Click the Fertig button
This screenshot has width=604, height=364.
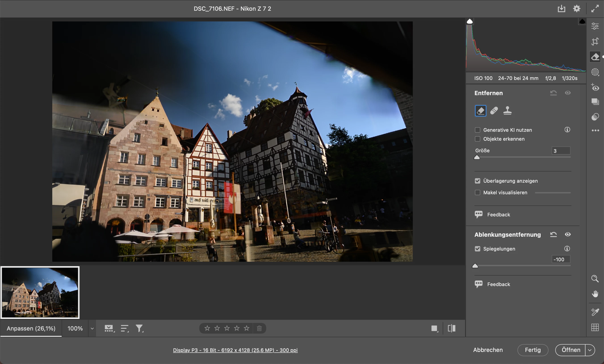(533, 350)
